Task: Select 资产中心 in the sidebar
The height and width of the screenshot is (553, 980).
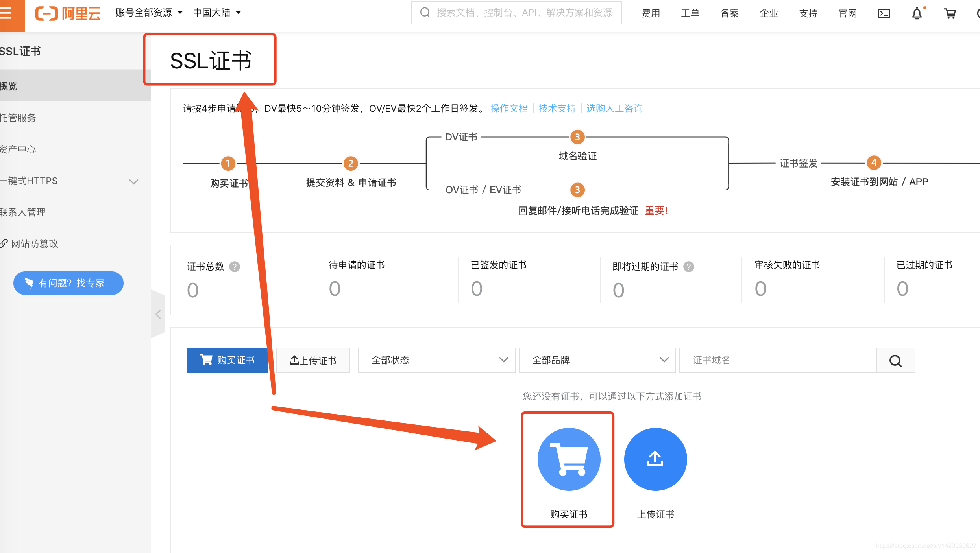Action: (76, 149)
